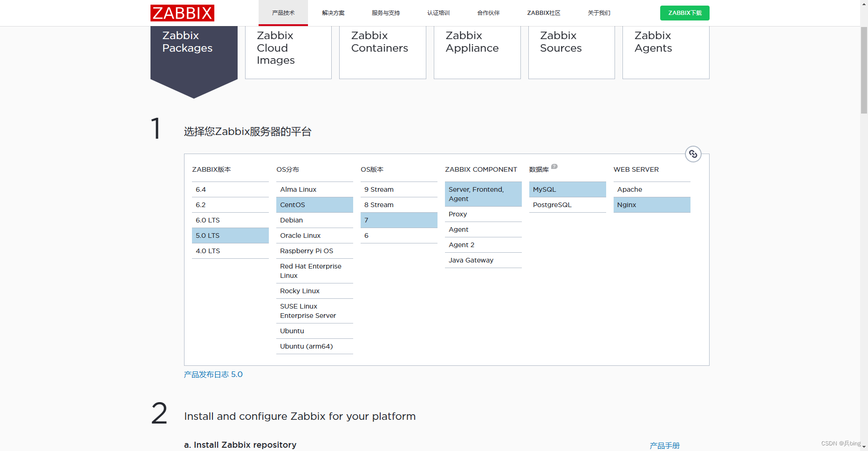This screenshot has width=868, height=451.
Task: Switch to Zabbix Containers tab
Action: tap(383, 52)
